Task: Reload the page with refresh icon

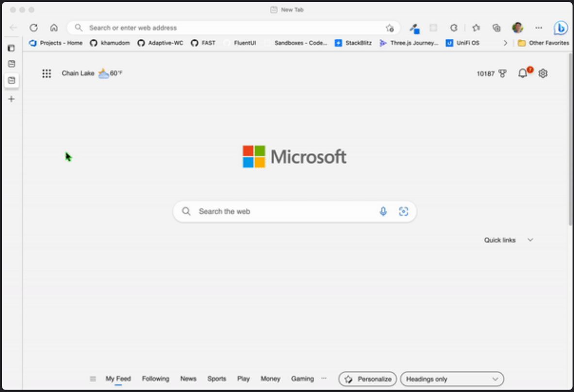Action: point(33,28)
